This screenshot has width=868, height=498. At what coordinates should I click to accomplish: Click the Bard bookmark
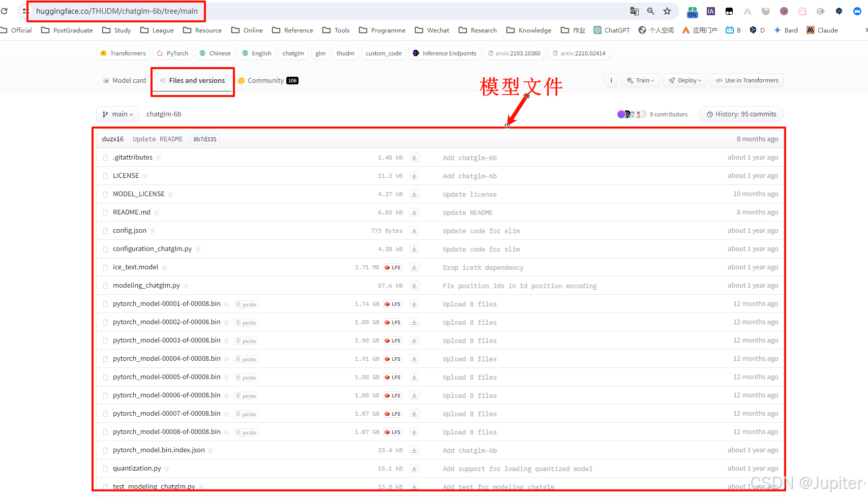(x=786, y=30)
